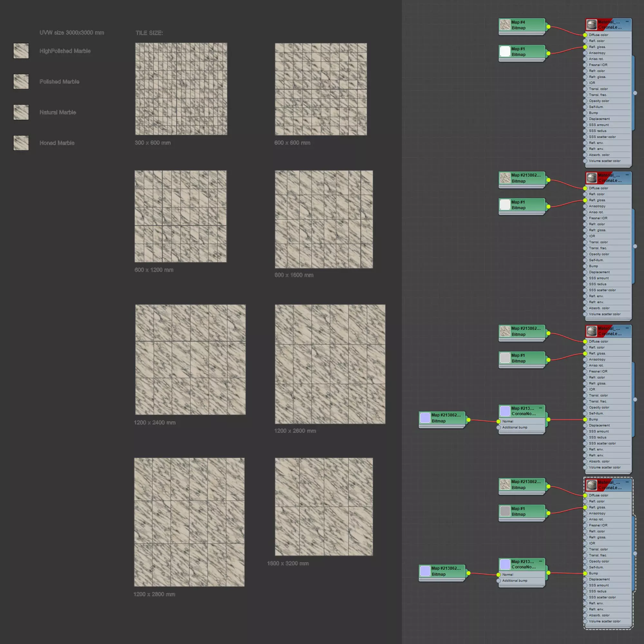Click Diffuse color socket on topmost material node
The image size is (644, 644).
point(585,35)
